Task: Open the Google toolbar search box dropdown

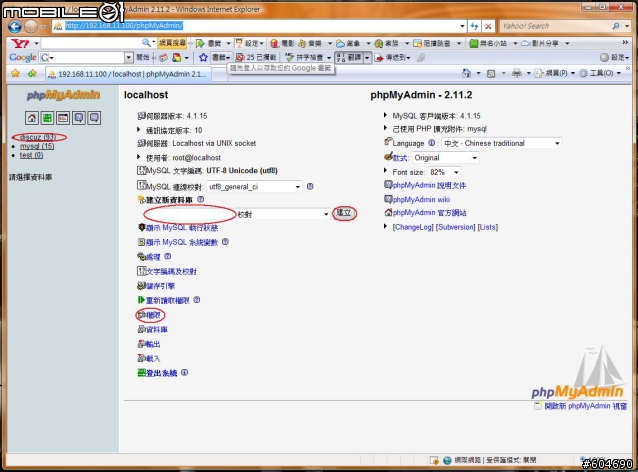Action: coord(129,58)
